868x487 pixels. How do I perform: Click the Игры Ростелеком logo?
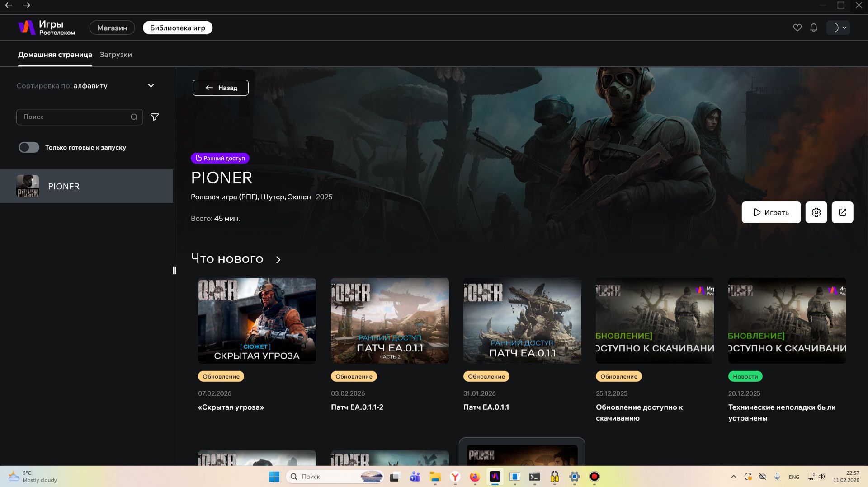[47, 28]
